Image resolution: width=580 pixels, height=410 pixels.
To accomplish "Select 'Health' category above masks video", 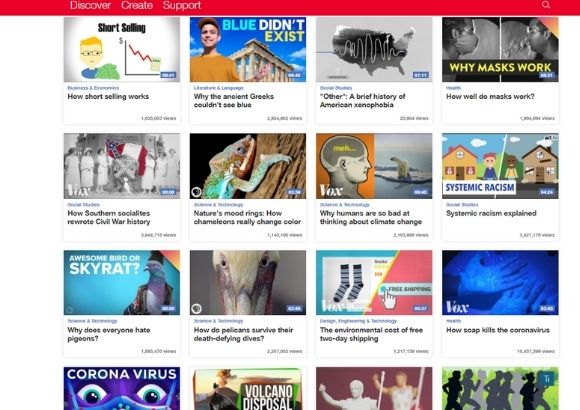I will click(453, 88).
